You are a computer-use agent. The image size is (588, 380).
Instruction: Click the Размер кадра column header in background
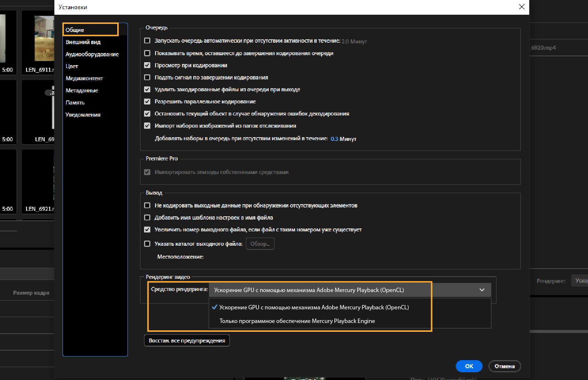pos(31,293)
